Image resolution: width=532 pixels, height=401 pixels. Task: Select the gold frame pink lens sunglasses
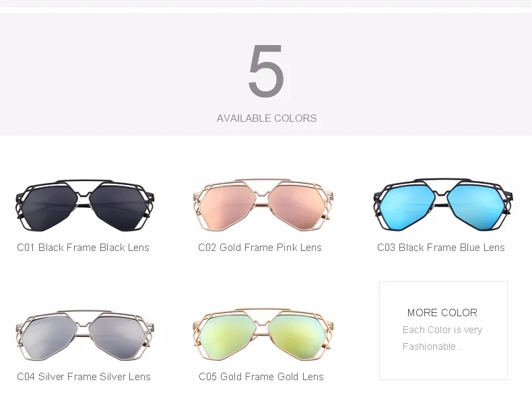click(x=263, y=205)
